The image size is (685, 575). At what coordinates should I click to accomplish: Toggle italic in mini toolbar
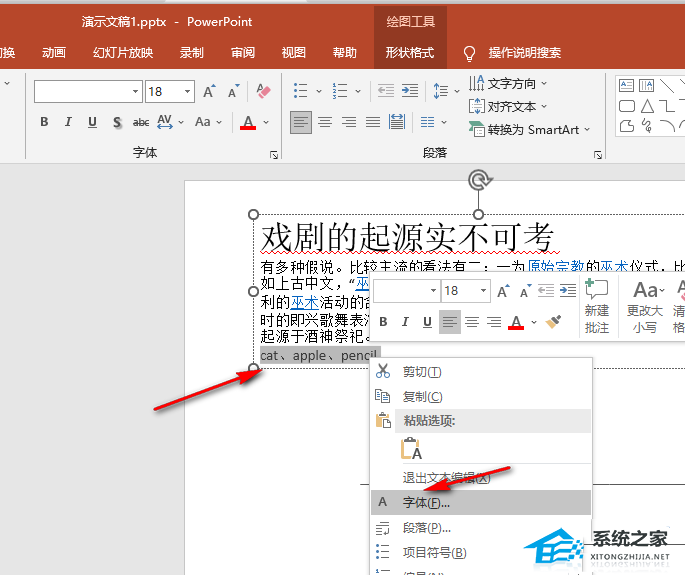coord(405,322)
